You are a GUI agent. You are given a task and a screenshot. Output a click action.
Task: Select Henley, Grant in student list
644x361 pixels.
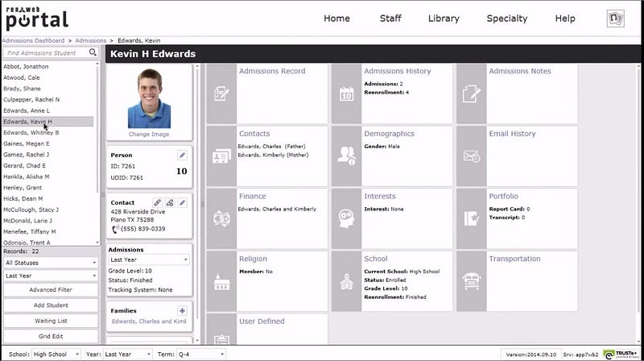point(23,188)
